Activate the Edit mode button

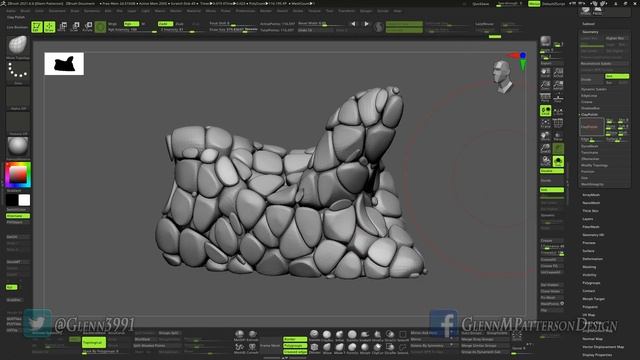click(37, 27)
